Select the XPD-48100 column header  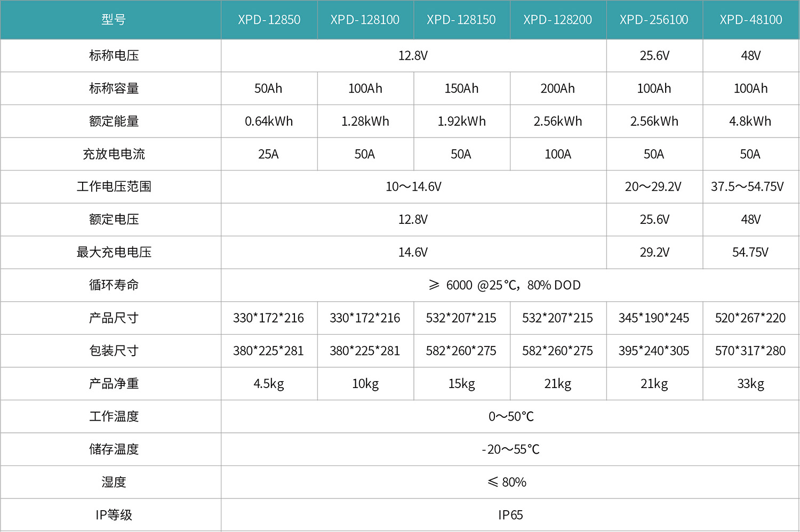tap(750, 20)
